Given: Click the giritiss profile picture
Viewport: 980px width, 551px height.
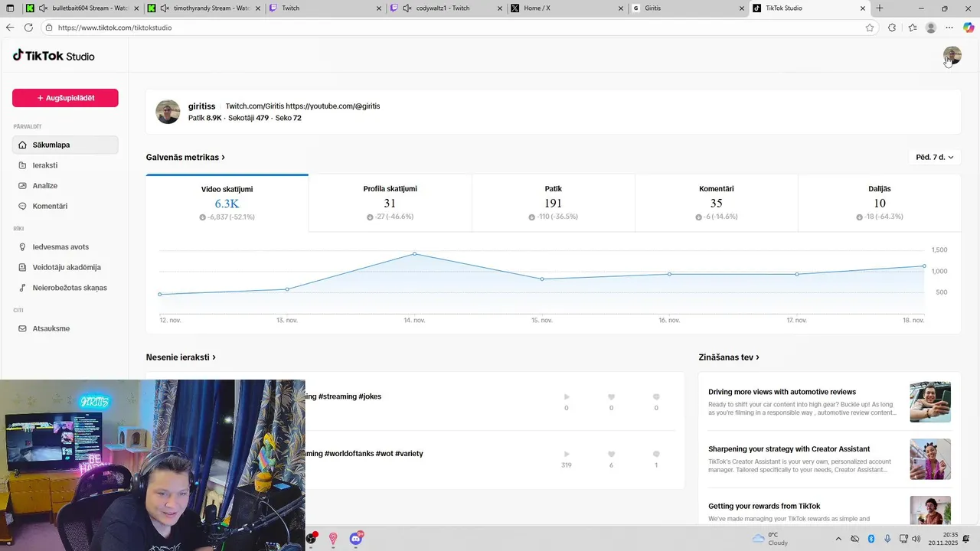Looking at the screenshot, I should click(168, 112).
